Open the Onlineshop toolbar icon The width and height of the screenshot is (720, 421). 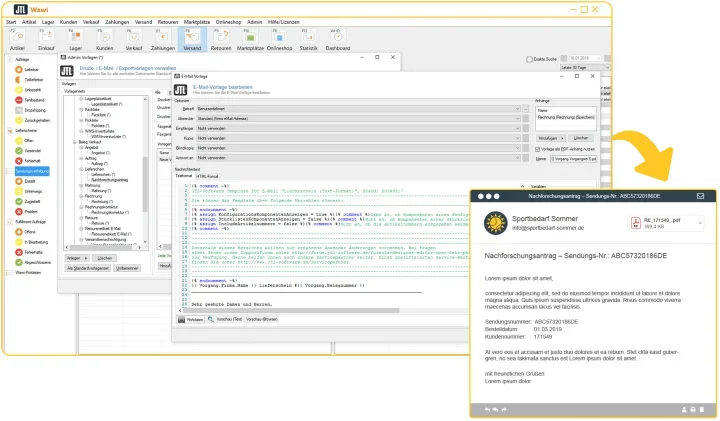[x=279, y=39]
